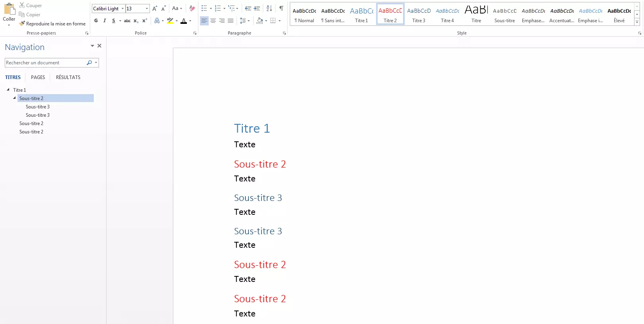Open highlight color dropdown arrow
This screenshot has width=644, height=324.
tap(177, 21)
